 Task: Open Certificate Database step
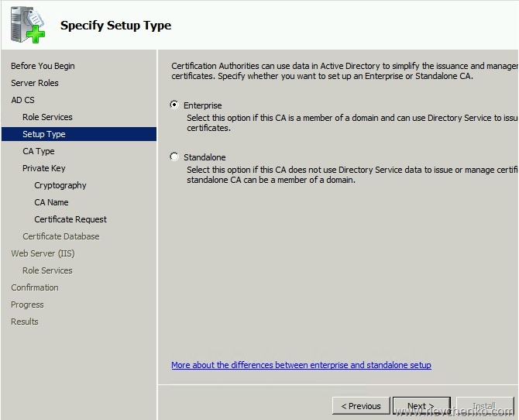point(61,236)
